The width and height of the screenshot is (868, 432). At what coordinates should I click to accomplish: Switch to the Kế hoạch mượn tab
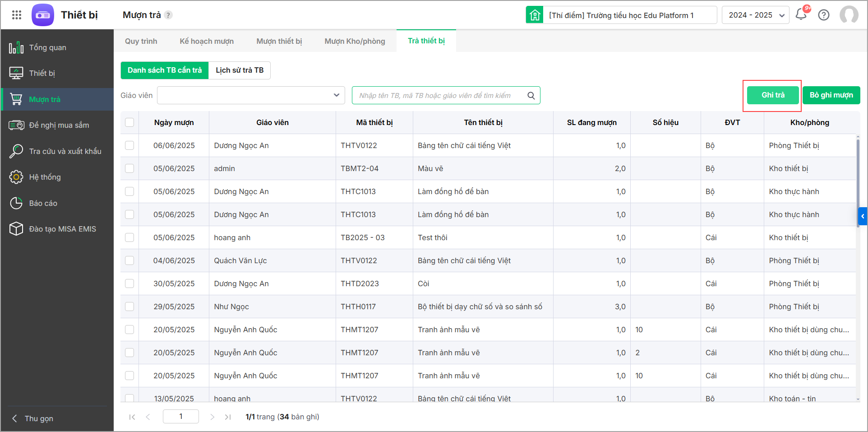tap(207, 41)
